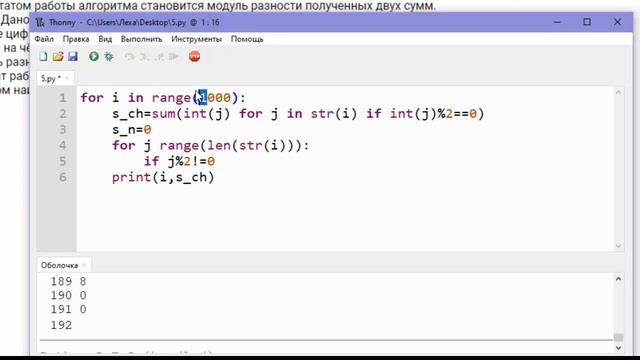This screenshot has height=360, width=640.
Task: Click the s_n=0 code line
Action: coord(132,129)
